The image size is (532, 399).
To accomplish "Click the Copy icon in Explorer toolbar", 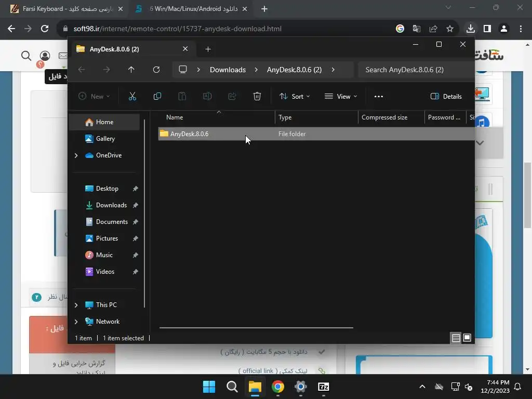I will point(157,96).
